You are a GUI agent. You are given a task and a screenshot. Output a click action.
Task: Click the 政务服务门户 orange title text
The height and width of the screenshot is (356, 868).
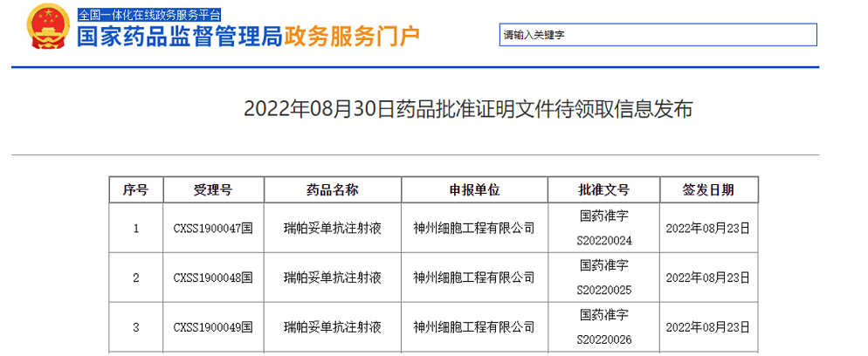pyautogui.click(x=353, y=37)
